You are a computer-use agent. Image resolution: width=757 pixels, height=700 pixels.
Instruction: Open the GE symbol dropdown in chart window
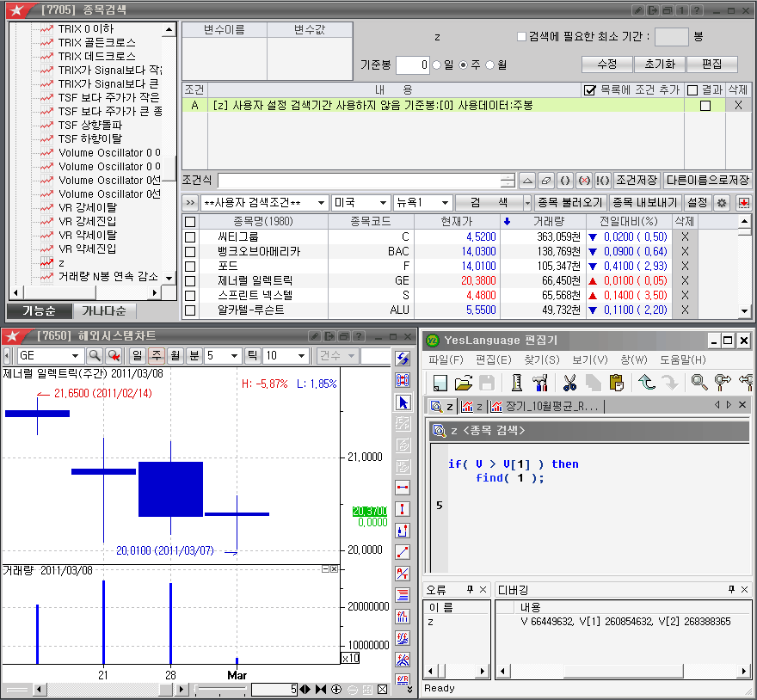click(75, 356)
